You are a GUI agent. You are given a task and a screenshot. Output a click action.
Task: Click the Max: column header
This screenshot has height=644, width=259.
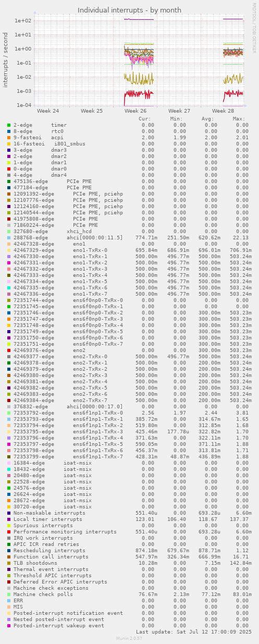click(x=239, y=119)
